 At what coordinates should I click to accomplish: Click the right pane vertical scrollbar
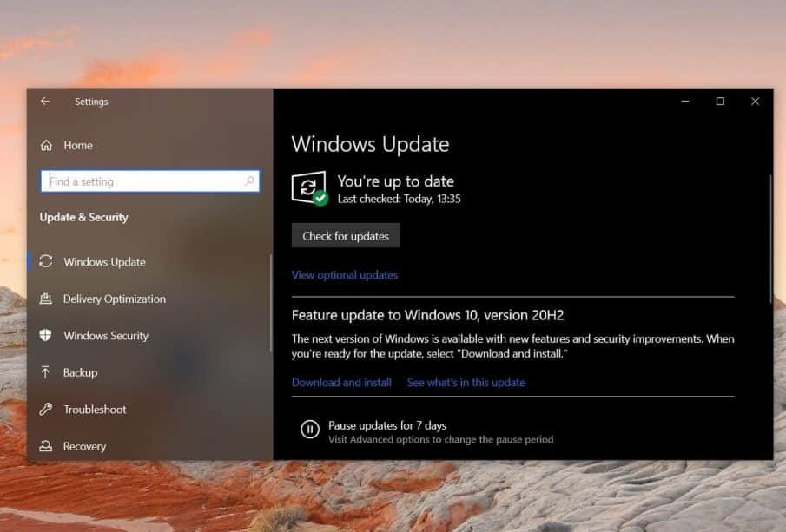point(771,239)
